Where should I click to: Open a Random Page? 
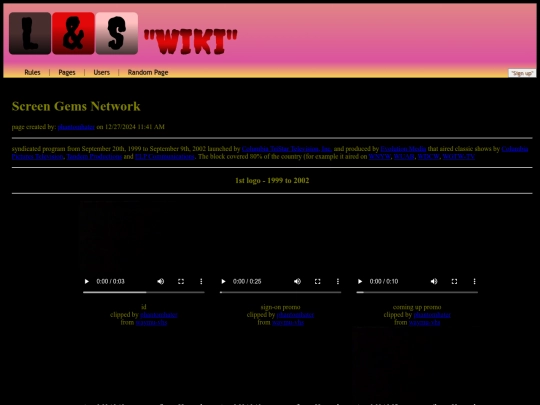pyautogui.click(x=148, y=72)
